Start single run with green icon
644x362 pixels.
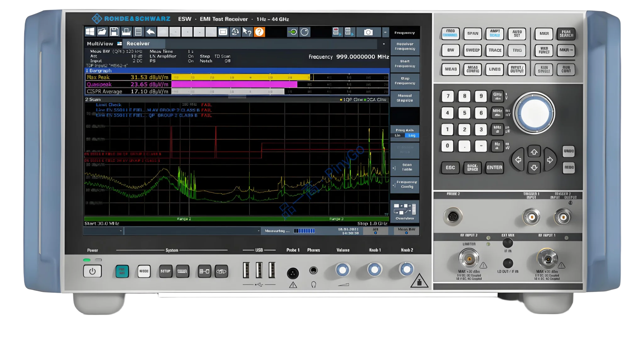[x=293, y=32]
